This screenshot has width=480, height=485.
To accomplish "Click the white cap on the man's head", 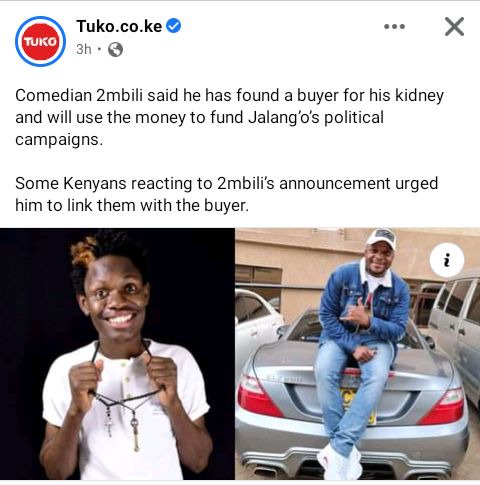I will (x=382, y=238).
